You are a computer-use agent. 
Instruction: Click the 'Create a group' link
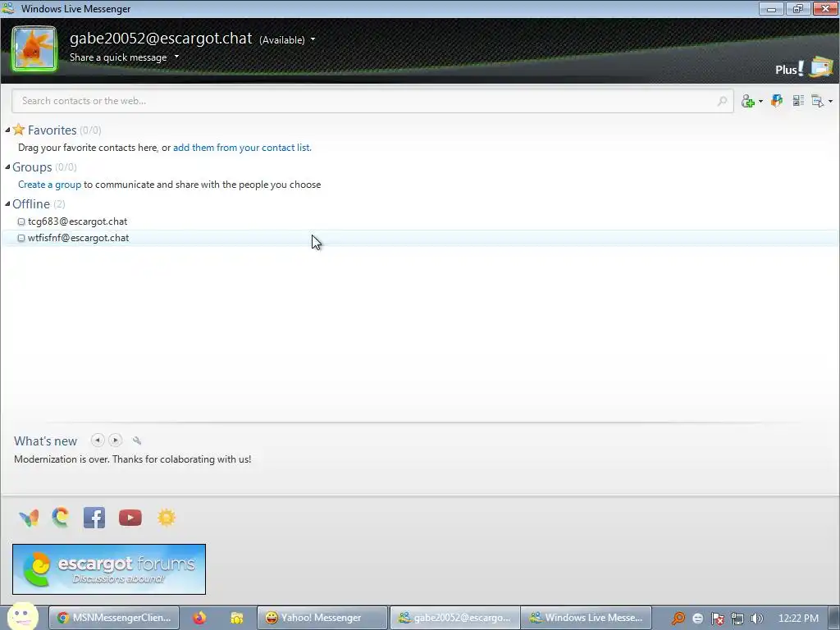coord(50,185)
